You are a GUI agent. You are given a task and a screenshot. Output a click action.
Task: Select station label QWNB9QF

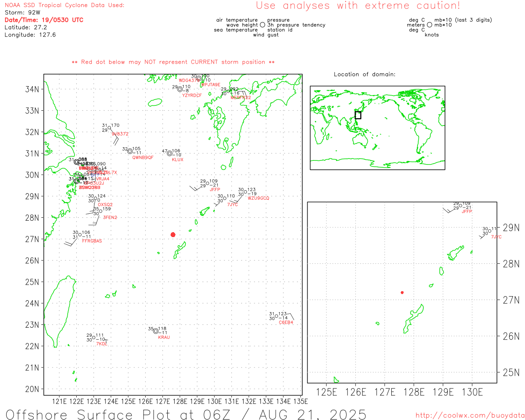(x=143, y=157)
